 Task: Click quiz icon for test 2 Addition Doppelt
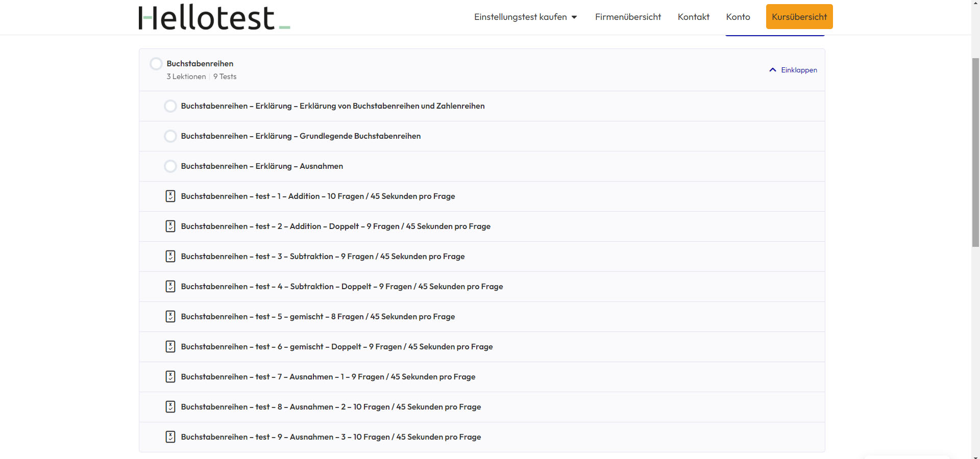(170, 226)
